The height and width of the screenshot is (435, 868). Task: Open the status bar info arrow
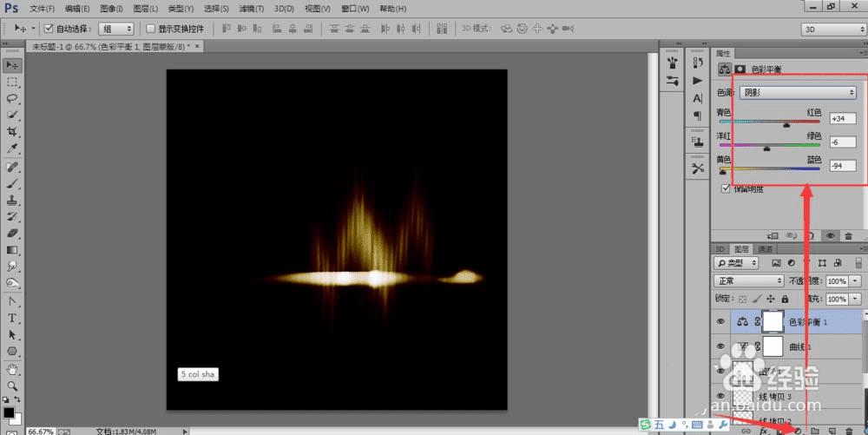185,432
